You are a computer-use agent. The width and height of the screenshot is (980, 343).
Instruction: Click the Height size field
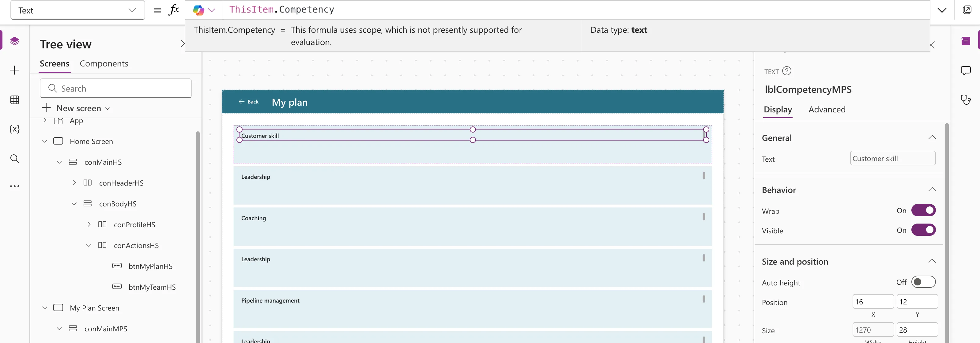click(x=917, y=330)
